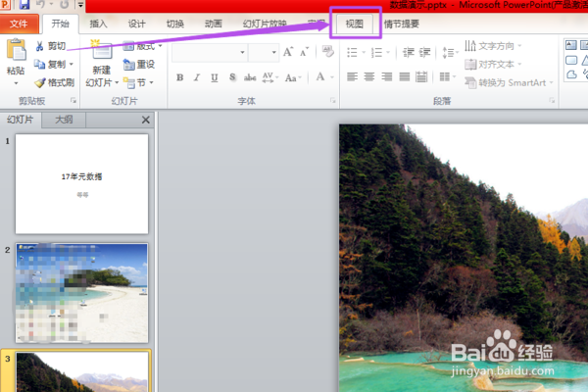Screen dimensions: 588x392
Task: Toggle Align Right paragraph button
Action: pyautogui.click(x=387, y=76)
